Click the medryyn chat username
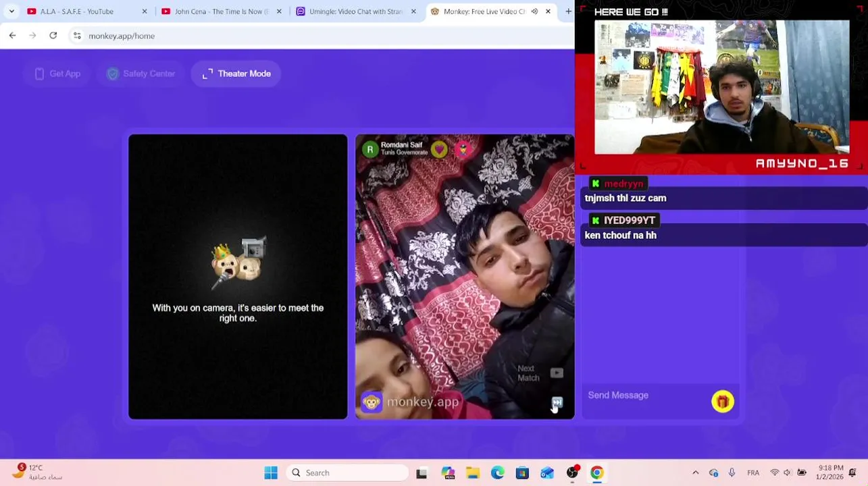Viewport: 868px width, 486px height. [x=623, y=184]
